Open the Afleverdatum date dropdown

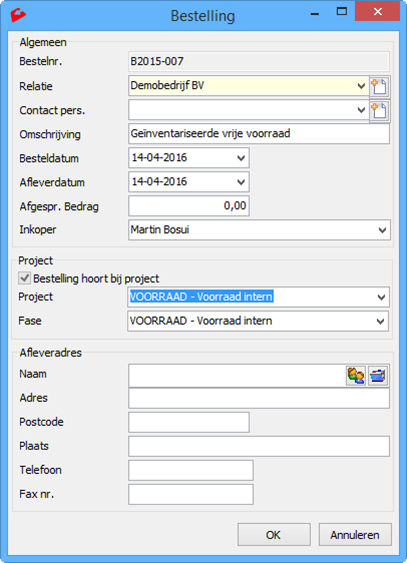(241, 182)
